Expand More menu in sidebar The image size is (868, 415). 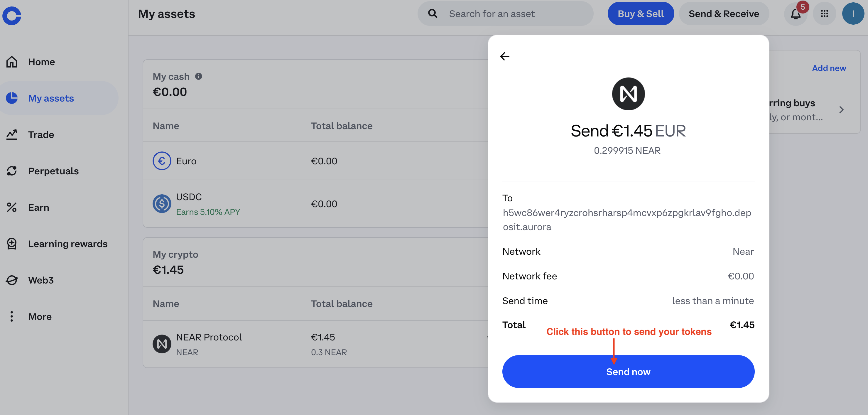pos(39,316)
